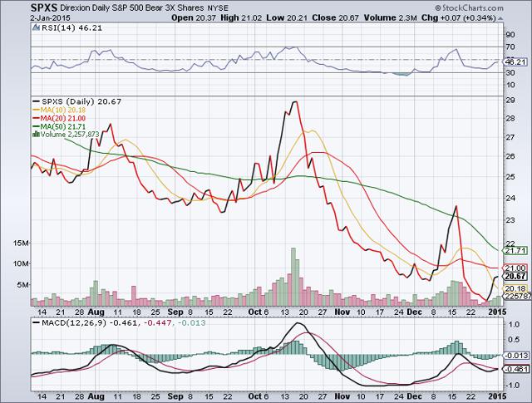Click the Nov label under the price panel
Image resolution: width=532 pixels, height=403 pixels.
coord(342,312)
